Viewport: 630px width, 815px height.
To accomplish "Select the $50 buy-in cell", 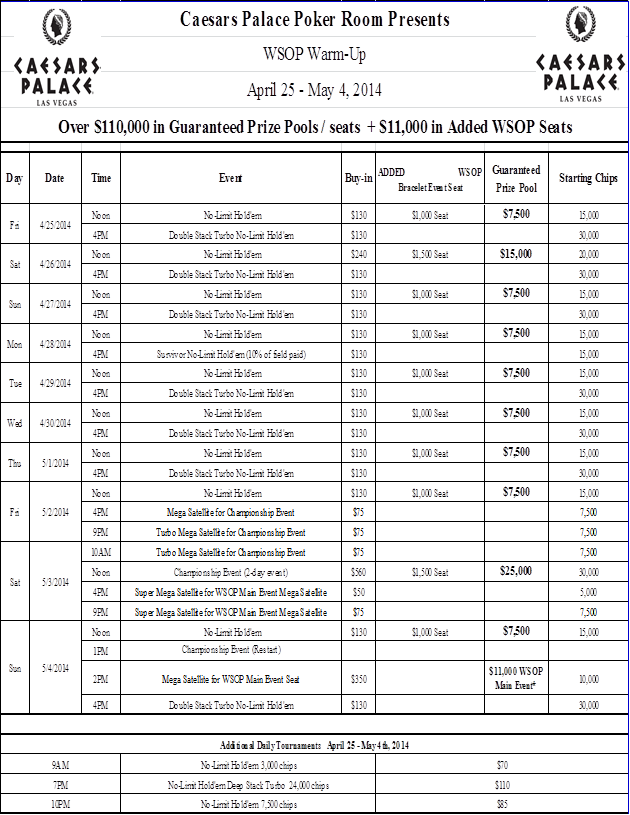I will click(359, 592).
